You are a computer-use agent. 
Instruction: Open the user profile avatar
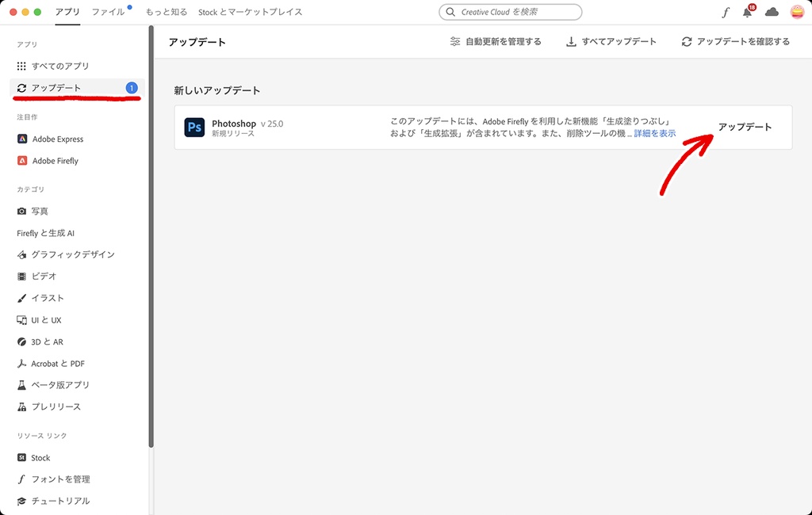[797, 12]
